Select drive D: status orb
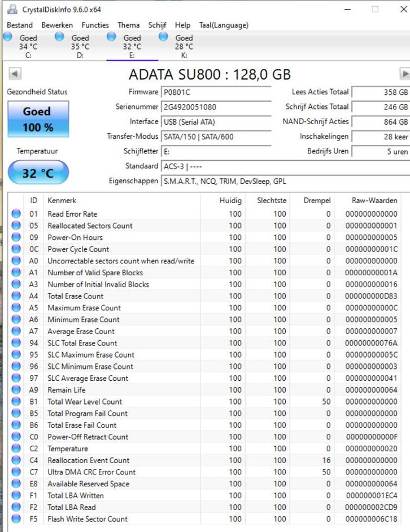 pos(59,37)
